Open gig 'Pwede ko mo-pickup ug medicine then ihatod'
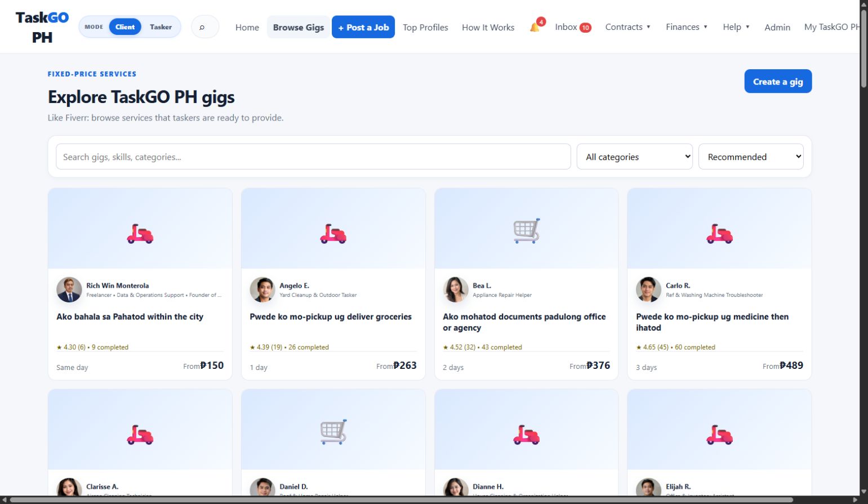Image resolution: width=868 pixels, height=504 pixels. click(x=712, y=322)
